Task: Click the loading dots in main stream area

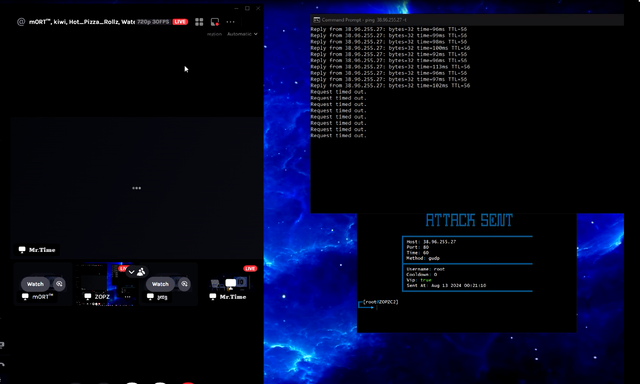Action: pyautogui.click(x=137, y=188)
